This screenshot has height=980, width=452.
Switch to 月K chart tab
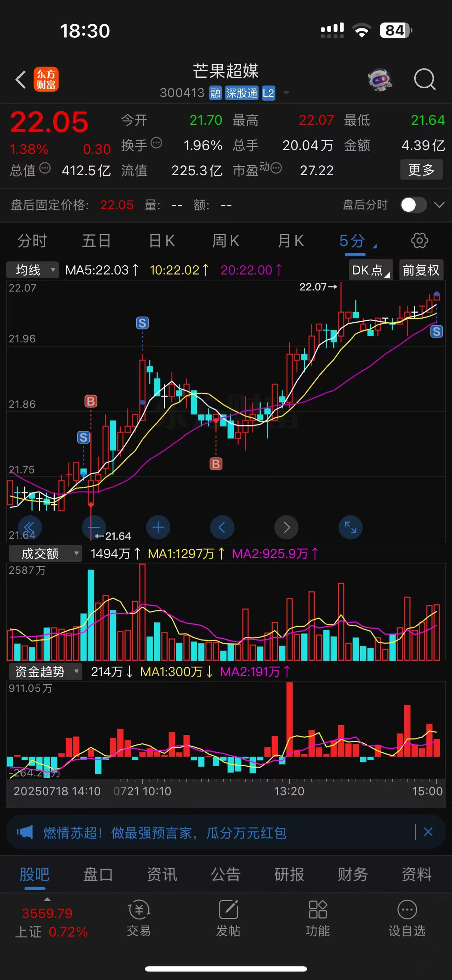pyautogui.click(x=291, y=241)
